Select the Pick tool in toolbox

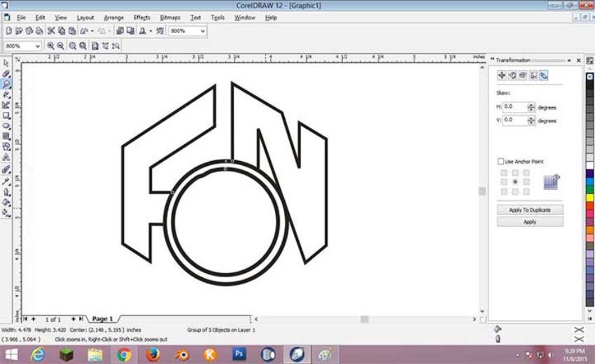coord(6,63)
